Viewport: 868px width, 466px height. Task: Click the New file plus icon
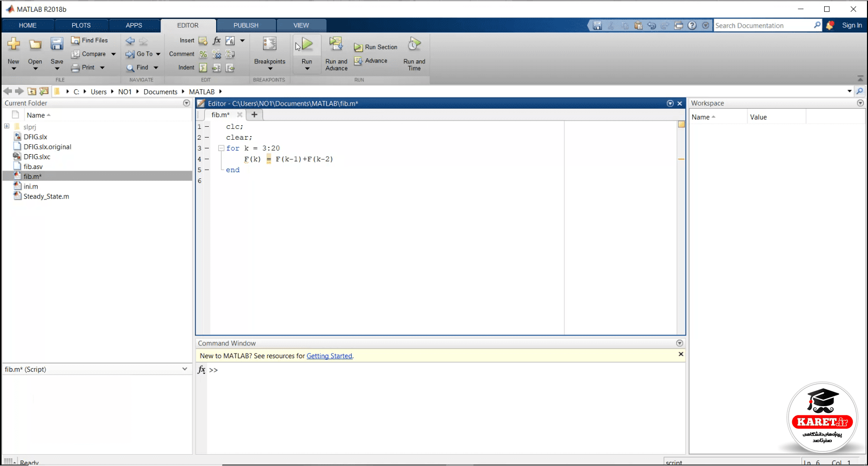[14, 44]
